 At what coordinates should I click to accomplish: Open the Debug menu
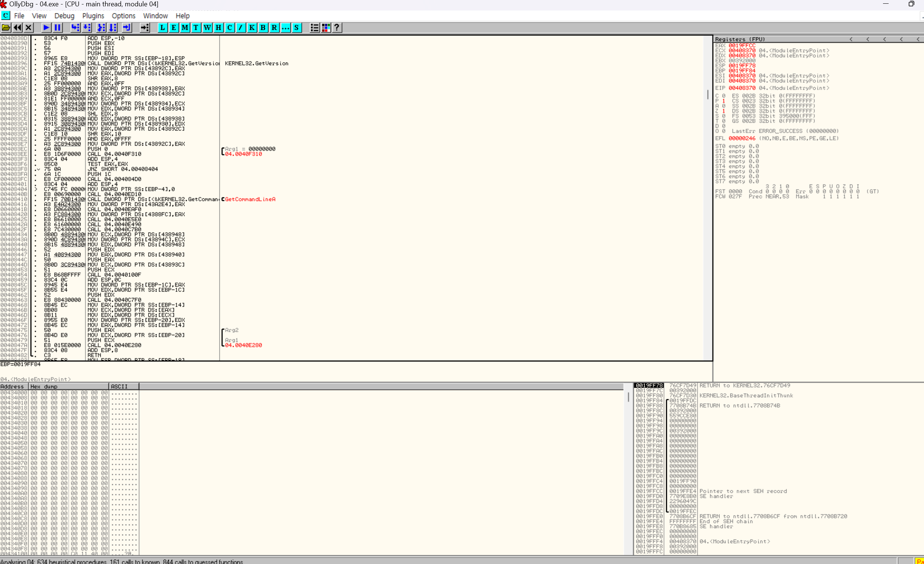[x=64, y=16]
